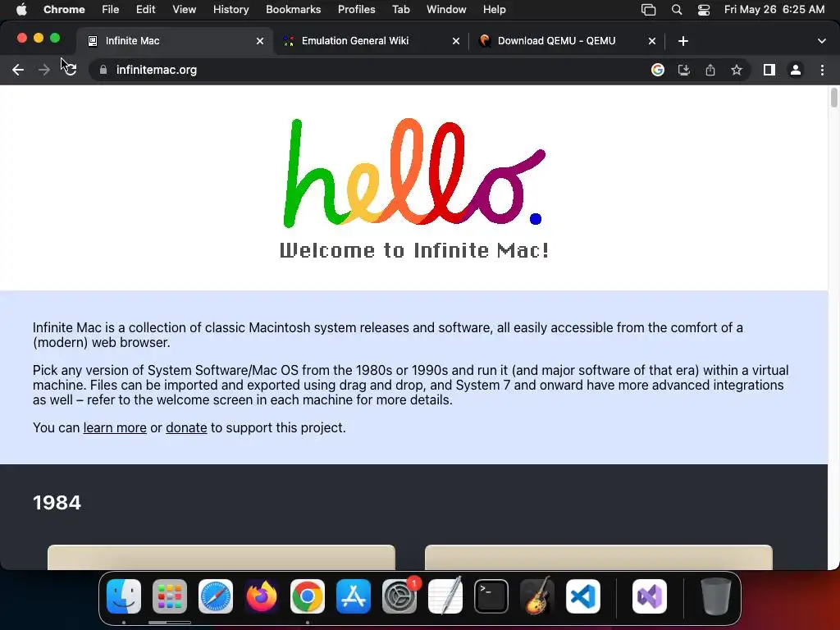Open the "donate" link
Viewport: 840px width, 630px height.
coord(186,427)
